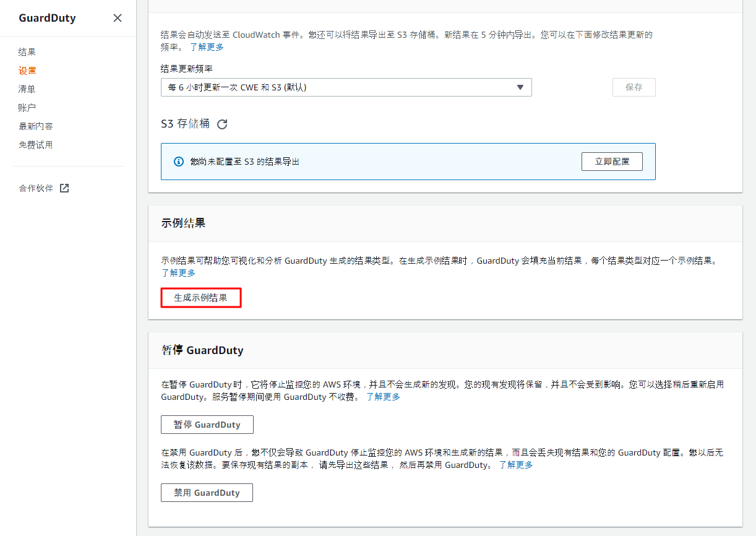Go to 结果 in the sidebar
Screen dimensions: 756x536
click(27, 52)
